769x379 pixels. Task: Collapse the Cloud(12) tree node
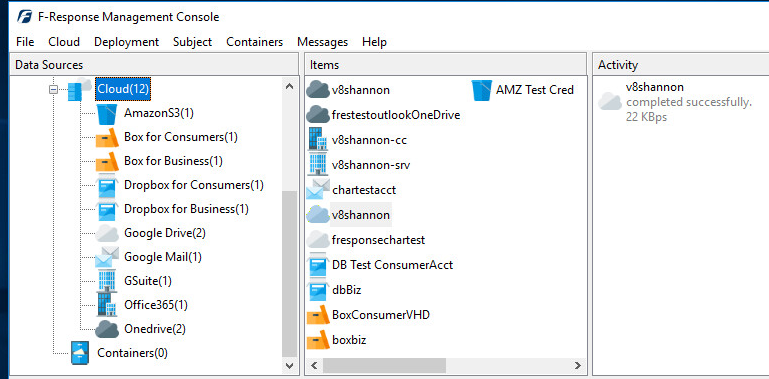53,89
